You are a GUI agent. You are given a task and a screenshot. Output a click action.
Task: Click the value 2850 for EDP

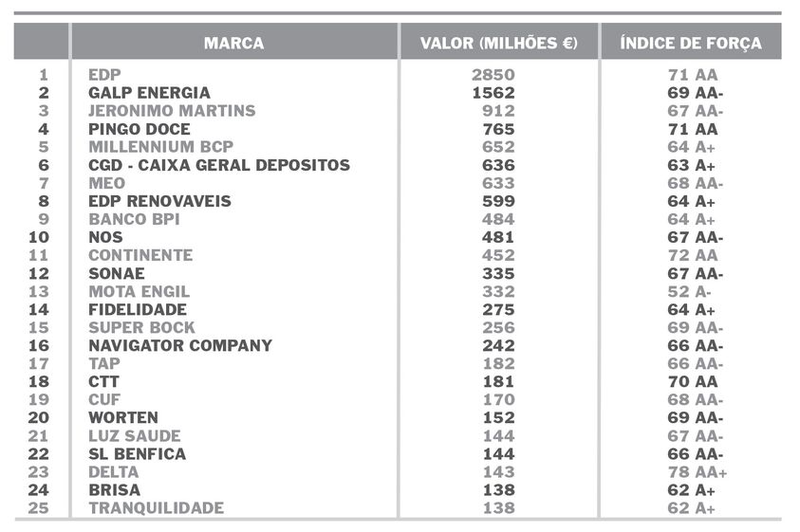click(493, 75)
